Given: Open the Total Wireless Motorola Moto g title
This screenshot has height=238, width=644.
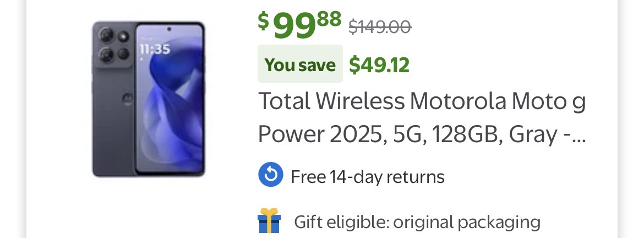Looking at the screenshot, I should [422, 101].
